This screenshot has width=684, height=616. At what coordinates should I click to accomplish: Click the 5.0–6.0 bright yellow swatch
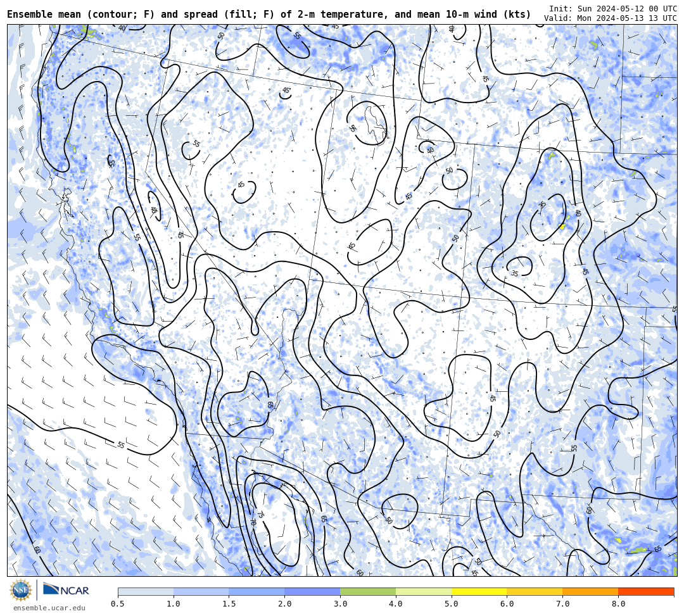point(479,591)
